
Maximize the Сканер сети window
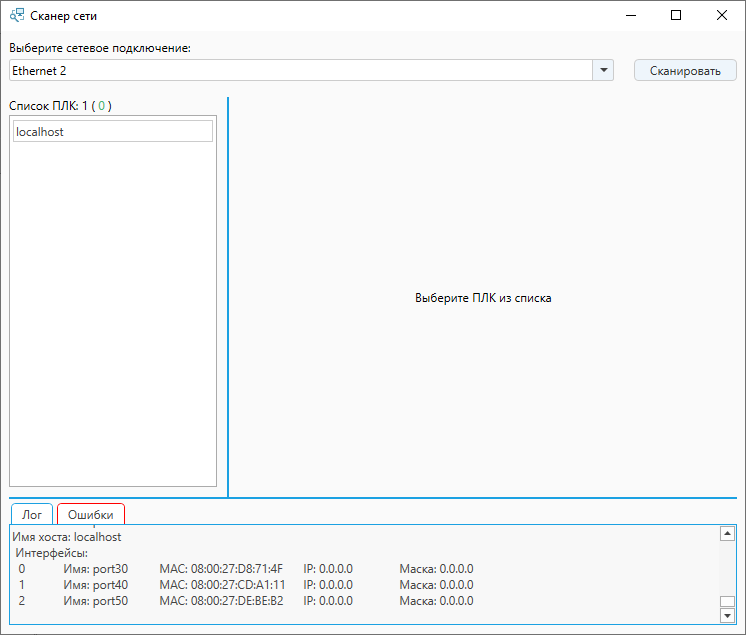[676, 16]
